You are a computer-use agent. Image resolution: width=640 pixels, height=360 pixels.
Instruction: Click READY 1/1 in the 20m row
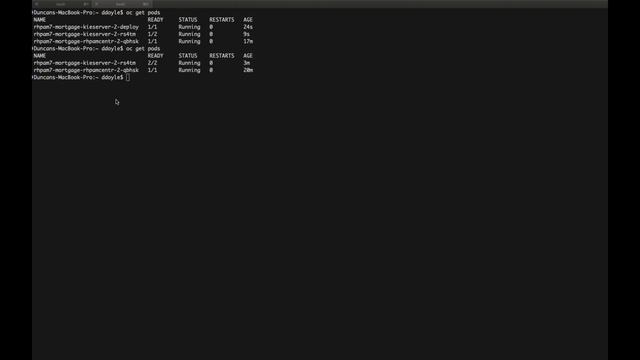(152, 70)
